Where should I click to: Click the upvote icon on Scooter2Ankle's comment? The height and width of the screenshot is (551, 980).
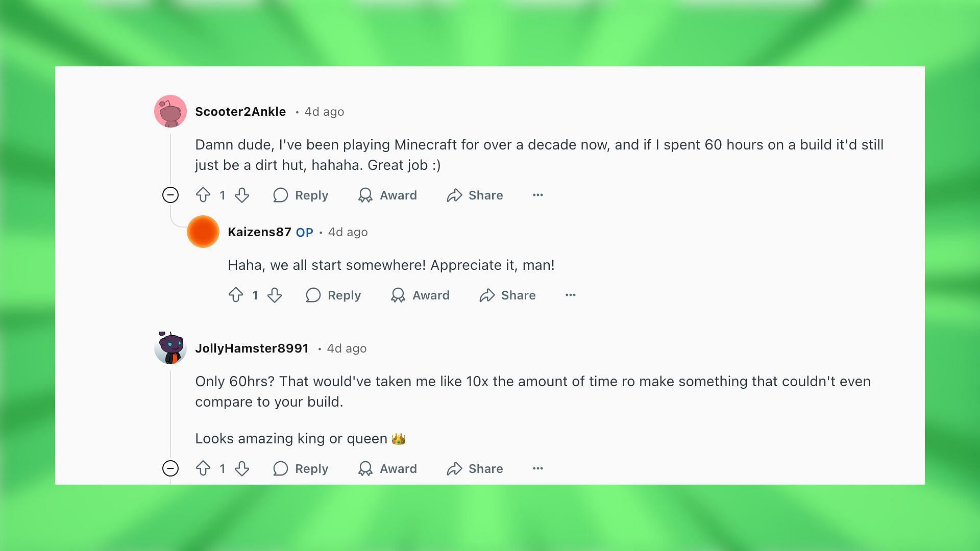pyautogui.click(x=203, y=195)
